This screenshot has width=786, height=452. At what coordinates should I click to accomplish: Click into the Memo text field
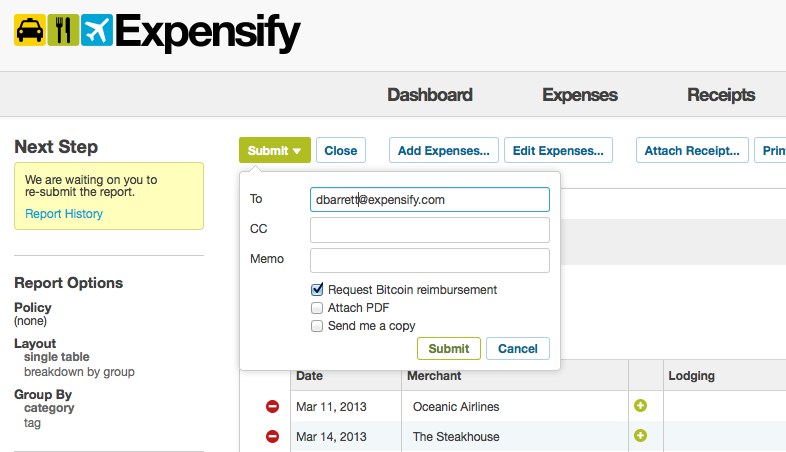(430, 260)
